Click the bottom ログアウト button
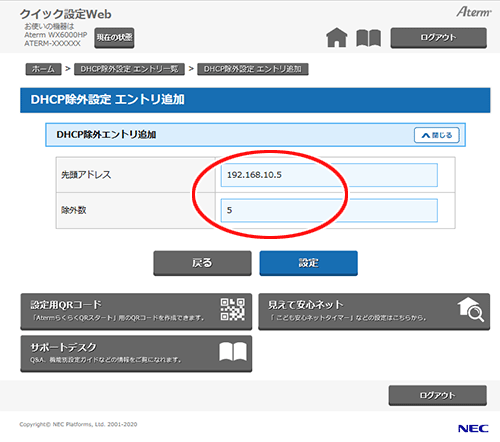The image size is (500, 442). pos(437,395)
